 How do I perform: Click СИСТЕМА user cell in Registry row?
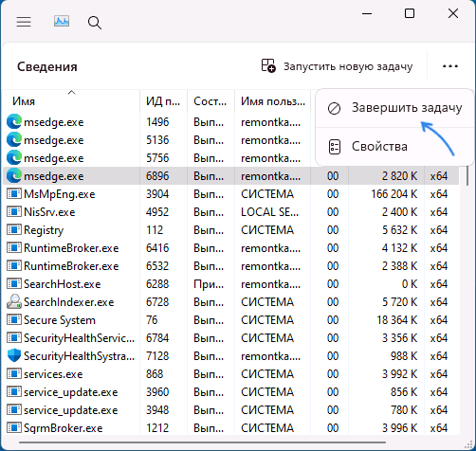pos(267,230)
